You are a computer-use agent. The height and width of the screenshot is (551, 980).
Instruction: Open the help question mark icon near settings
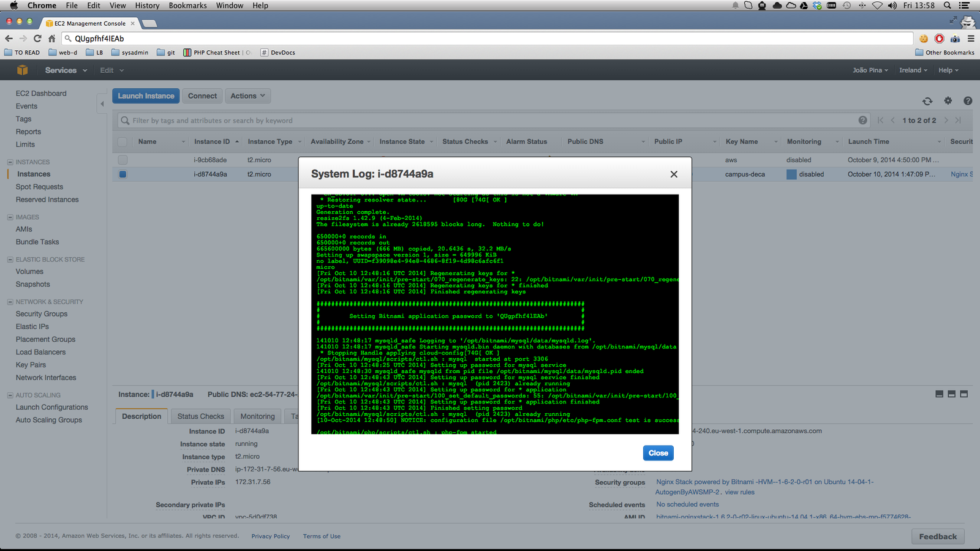tap(968, 101)
